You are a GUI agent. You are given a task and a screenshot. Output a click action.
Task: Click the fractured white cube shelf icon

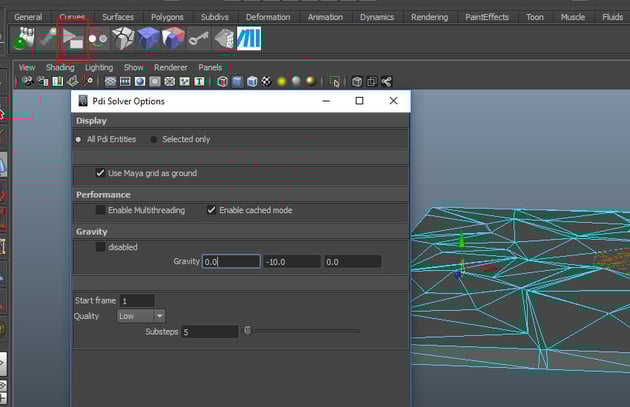click(123, 39)
